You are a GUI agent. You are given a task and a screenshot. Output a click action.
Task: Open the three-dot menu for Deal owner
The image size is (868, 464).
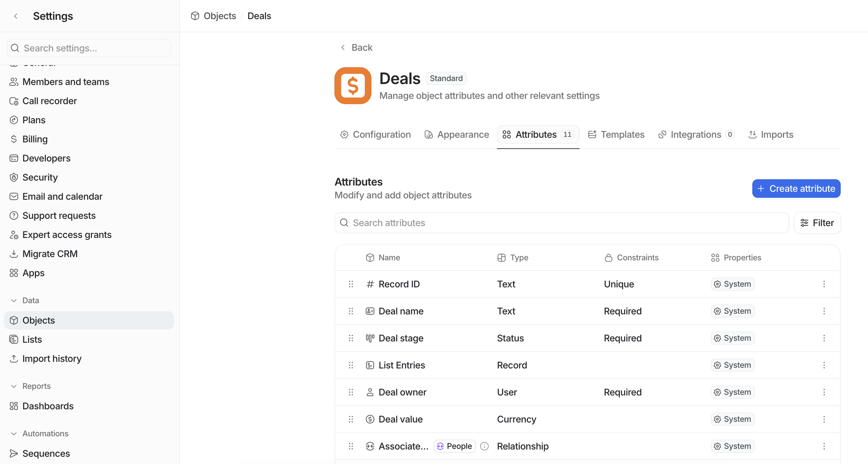tap(824, 392)
